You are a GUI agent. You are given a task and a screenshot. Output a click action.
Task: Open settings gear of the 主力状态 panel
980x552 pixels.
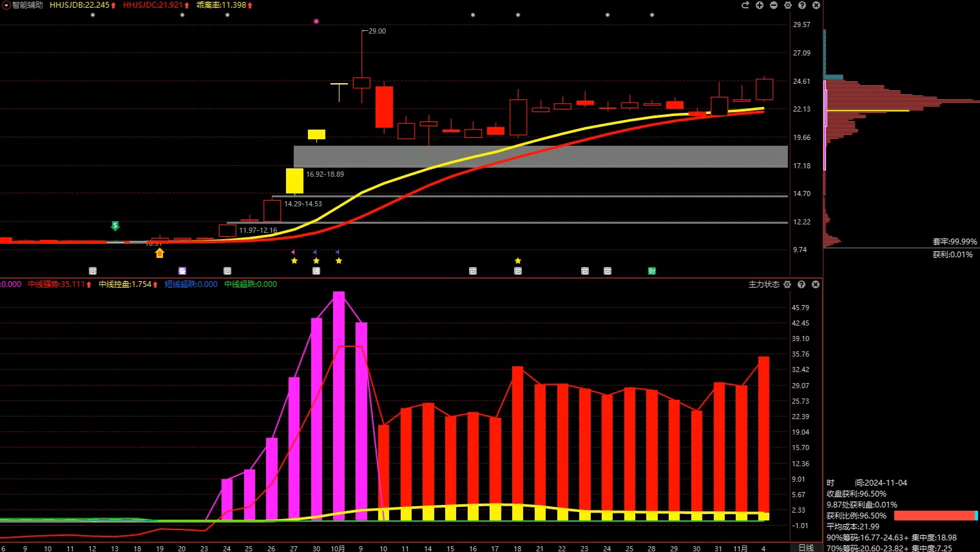click(787, 284)
